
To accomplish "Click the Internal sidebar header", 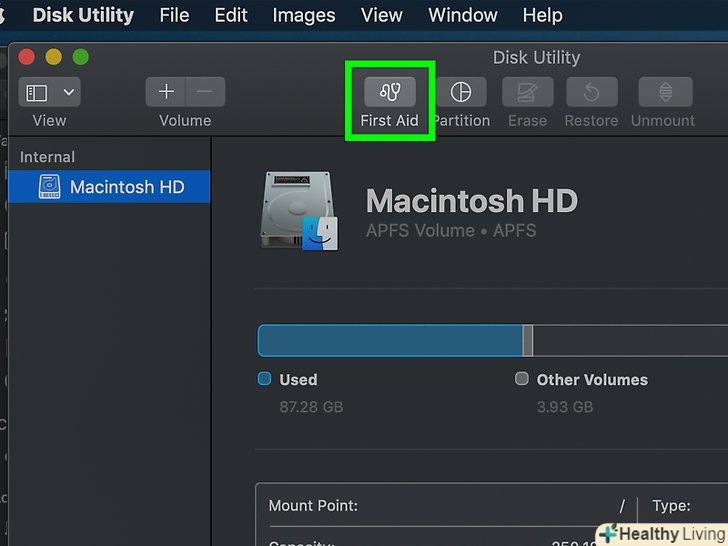I will point(47,157).
